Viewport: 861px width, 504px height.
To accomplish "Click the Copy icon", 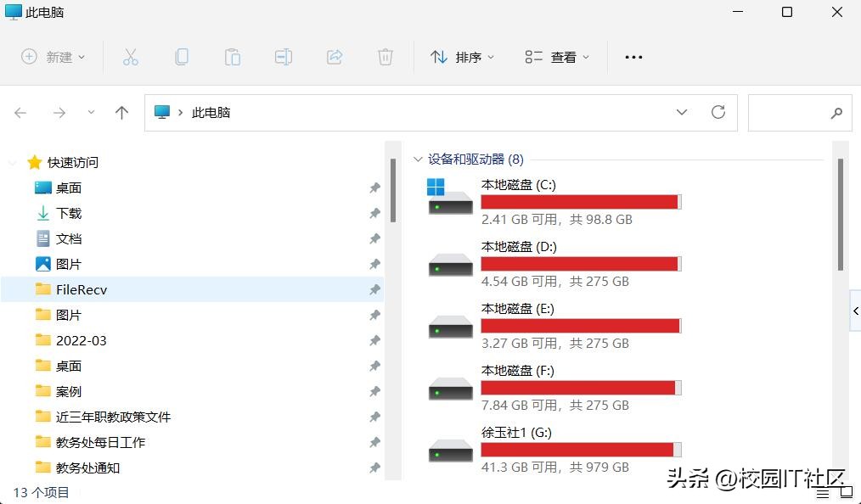I will point(182,57).
